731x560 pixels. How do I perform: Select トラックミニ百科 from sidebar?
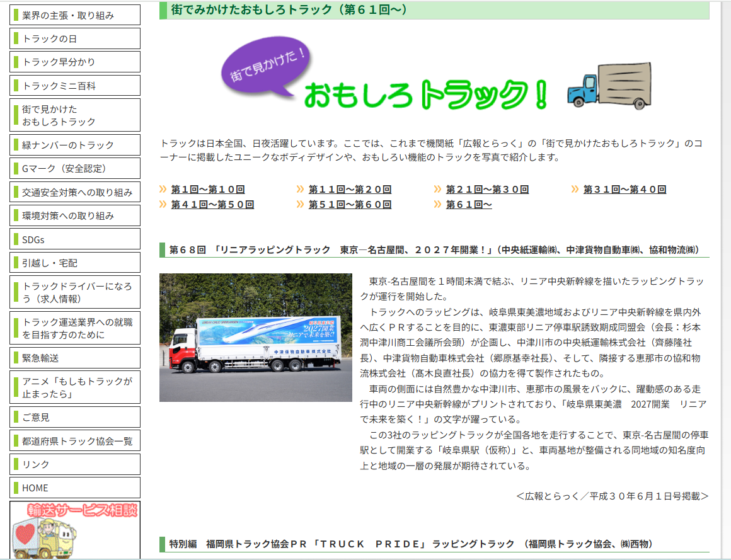coord(75,86)
